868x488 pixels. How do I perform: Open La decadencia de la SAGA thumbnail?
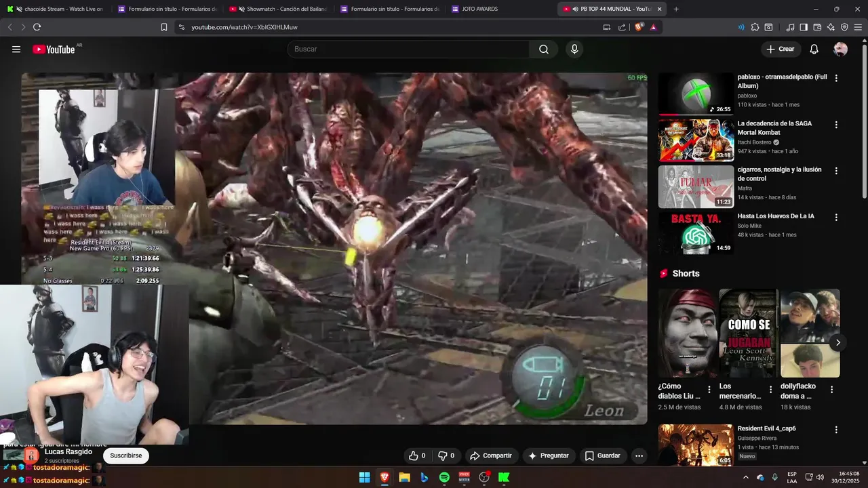696,140
